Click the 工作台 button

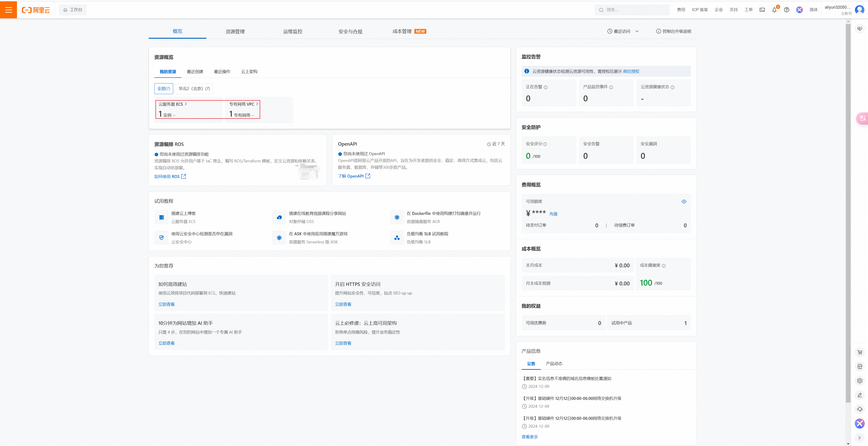click(x=73, y=10)
